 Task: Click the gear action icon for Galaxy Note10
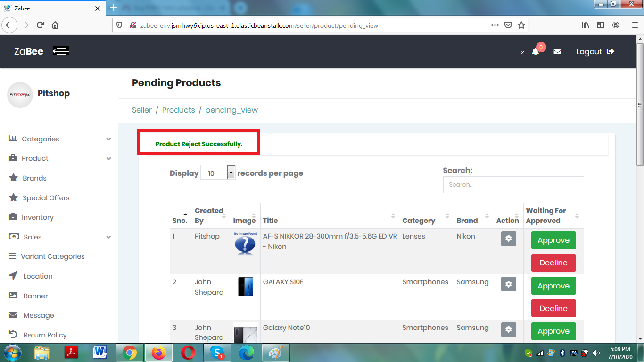coord(509,330)
